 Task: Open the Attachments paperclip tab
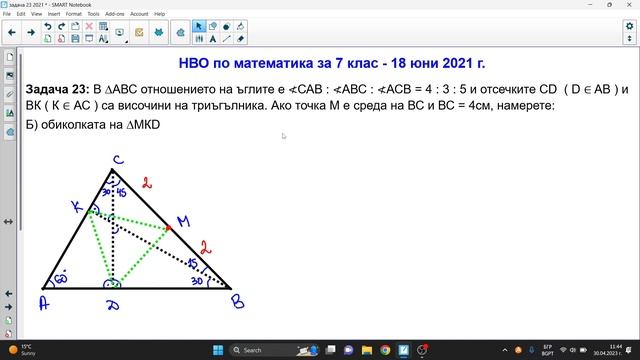[x=9, y=94]
